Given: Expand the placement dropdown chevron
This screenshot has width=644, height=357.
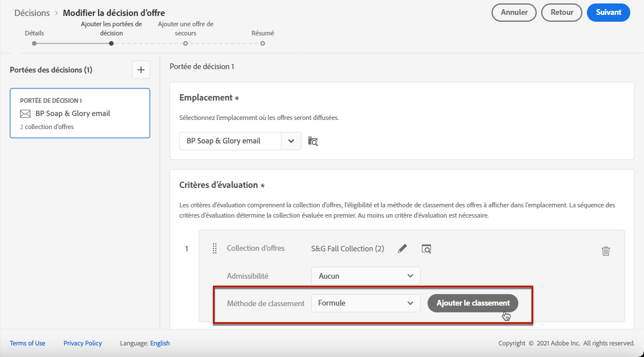Looking at the screenshot, I should click(x=291, y=141).
